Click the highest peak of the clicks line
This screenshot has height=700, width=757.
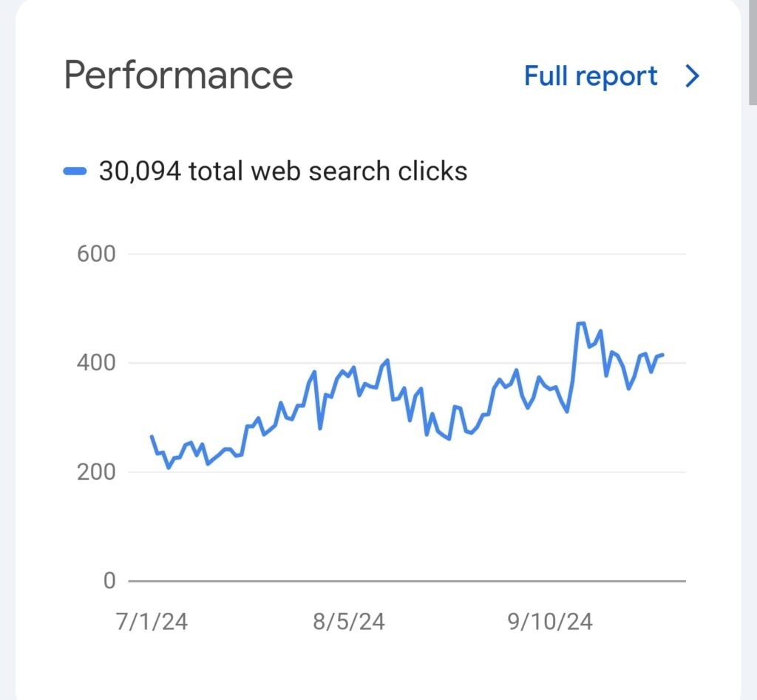pyautogui.click(x=580, y=323)
